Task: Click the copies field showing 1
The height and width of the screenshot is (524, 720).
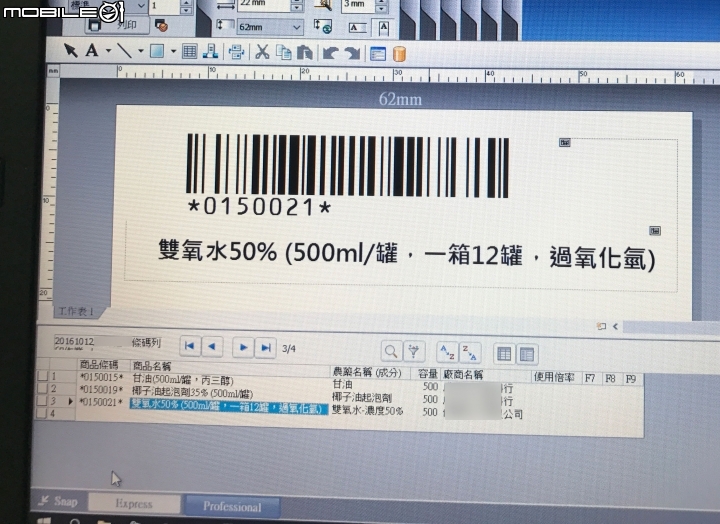Action: coord(164,6)
